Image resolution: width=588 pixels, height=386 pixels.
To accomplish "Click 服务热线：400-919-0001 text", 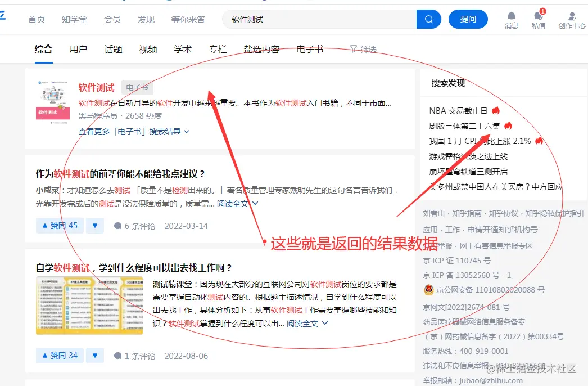I will coord(465,351).
